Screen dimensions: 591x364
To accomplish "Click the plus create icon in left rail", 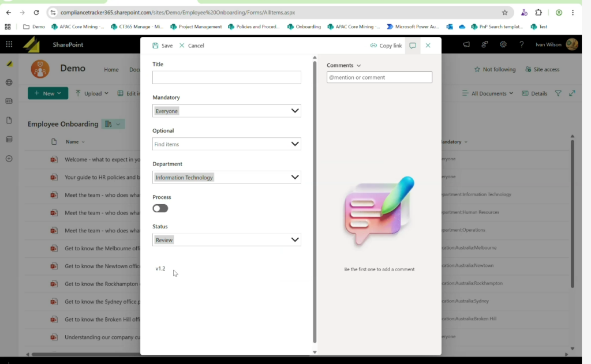I will coord(9,159).
